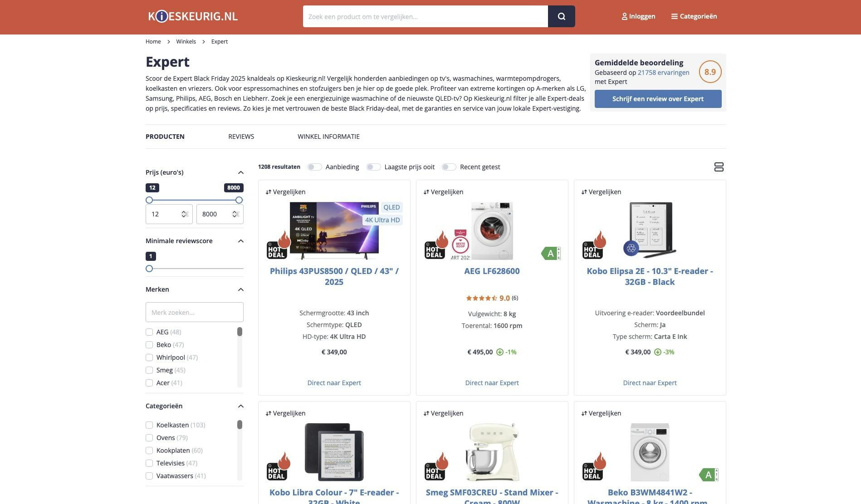This screenshot has height=504, width=861.
Task: Collapse Minimale reviewscore filter section
Action: [241, 241]
